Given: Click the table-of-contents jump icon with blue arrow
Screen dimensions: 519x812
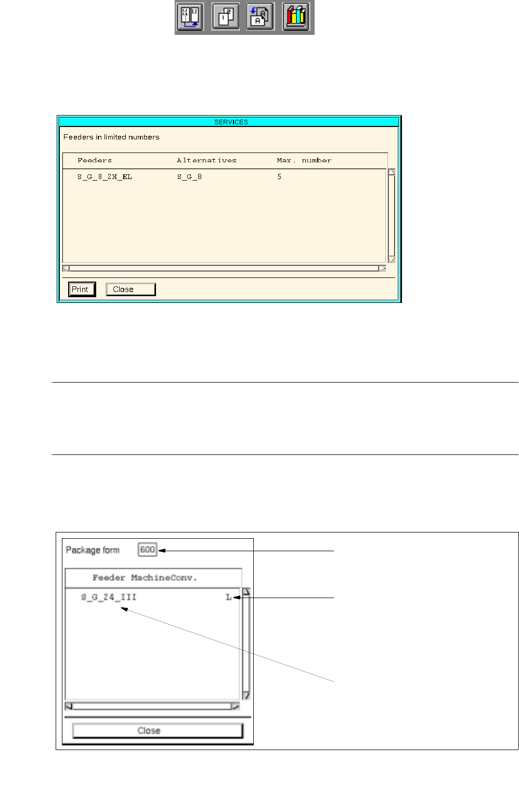Looking at the screenshot, I should click(190, 17).
